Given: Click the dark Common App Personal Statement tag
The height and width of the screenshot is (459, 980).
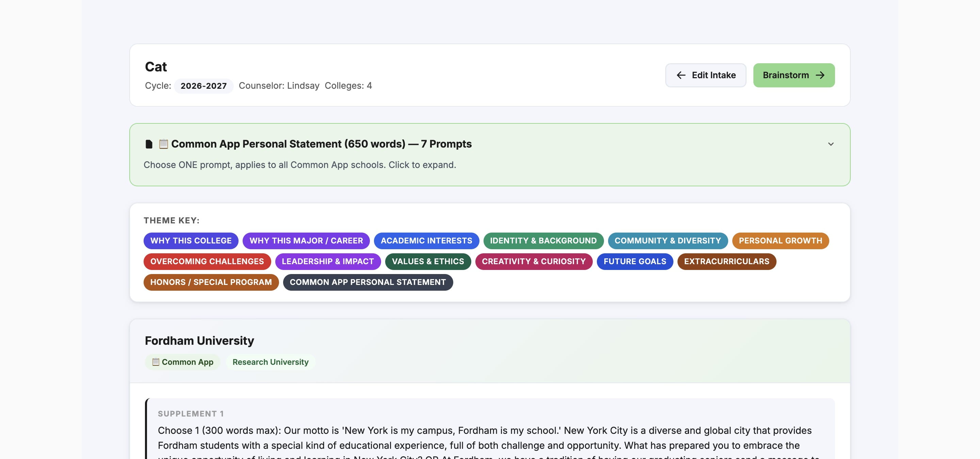Looking at the screenshot, I should [x=368, y=282].
